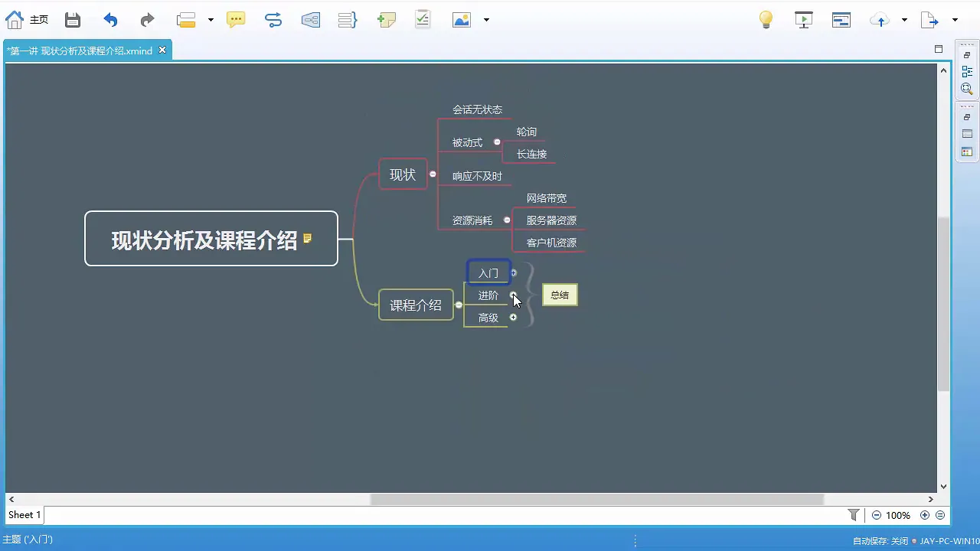Collapse the 现状 branch

(433, 174)
